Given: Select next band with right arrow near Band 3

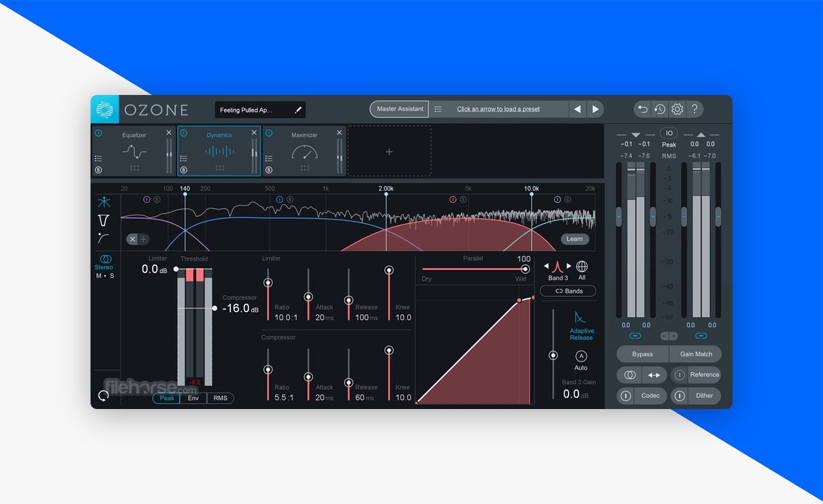Looking at the screenshot, I should point(569,266).
